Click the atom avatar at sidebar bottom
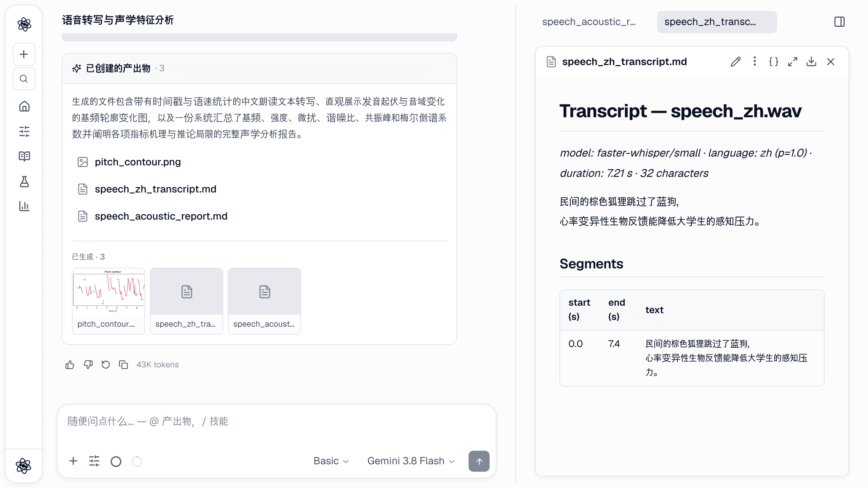The image size is (868, 488). tap(24, 466)
